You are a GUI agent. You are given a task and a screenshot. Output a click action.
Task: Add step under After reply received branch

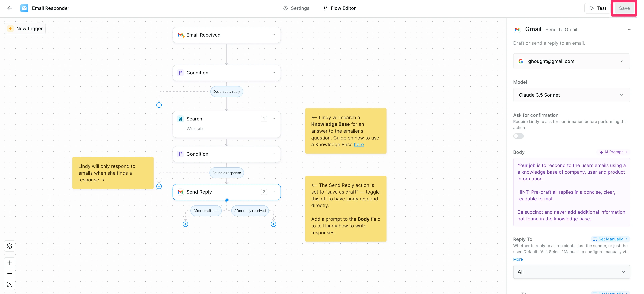(x=273, y=224)
